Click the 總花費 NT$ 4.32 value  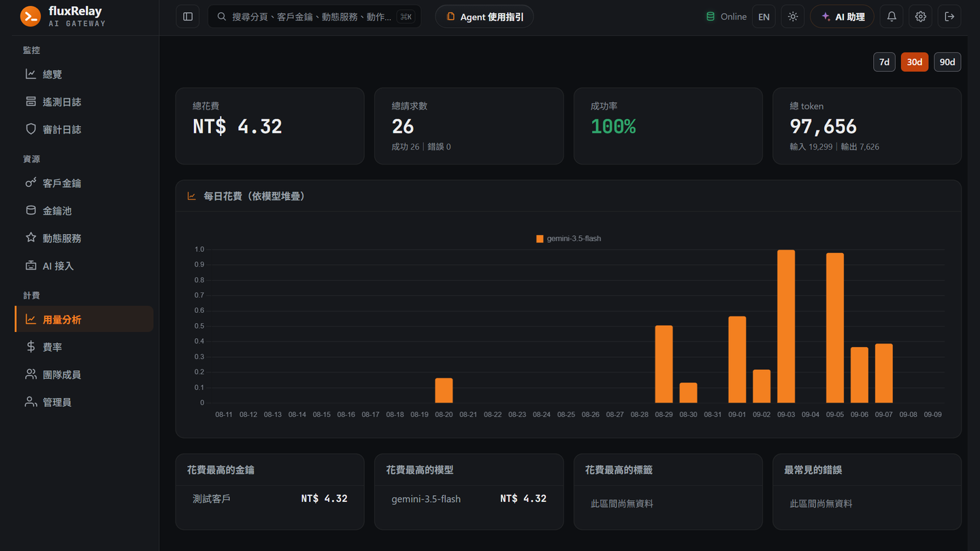point(238,127)
